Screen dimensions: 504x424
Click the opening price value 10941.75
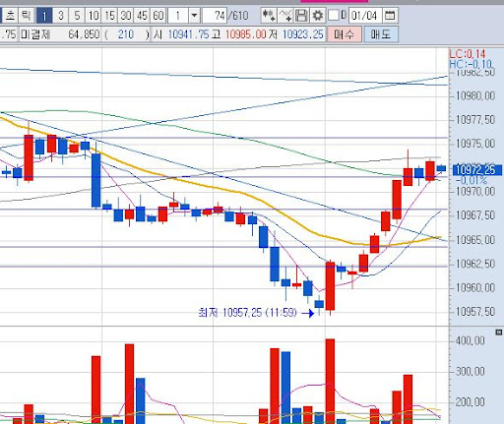click(x=188, y=34)
